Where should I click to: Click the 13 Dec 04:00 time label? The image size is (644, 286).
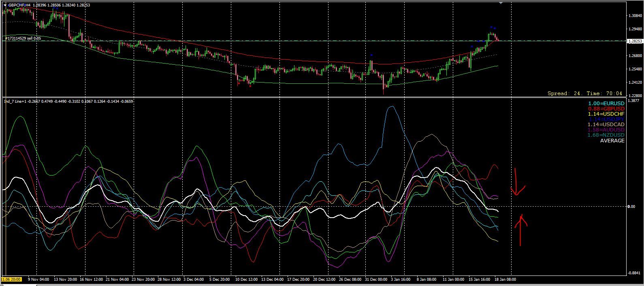coord(273,279)
